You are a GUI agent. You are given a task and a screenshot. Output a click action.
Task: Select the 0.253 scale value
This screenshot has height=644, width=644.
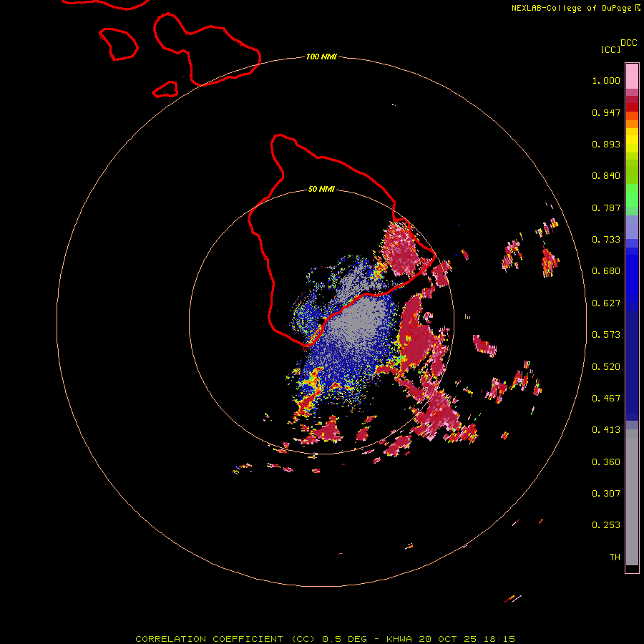(x=606, y=525)
